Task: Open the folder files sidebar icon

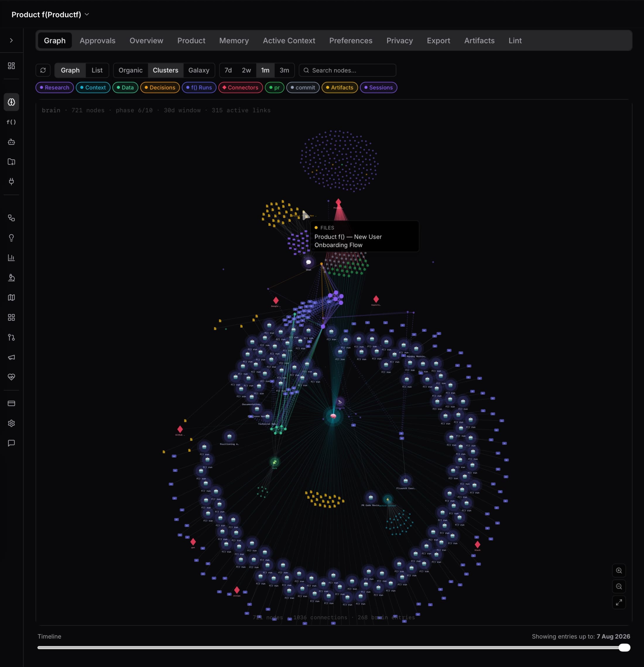Action: pyautogui.click(x=11, y=162)
